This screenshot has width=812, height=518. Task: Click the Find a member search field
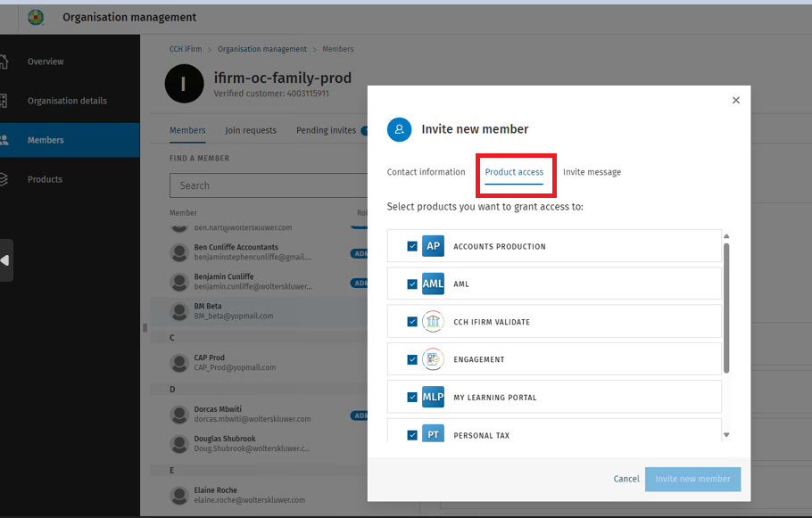[x=269, y=185]
